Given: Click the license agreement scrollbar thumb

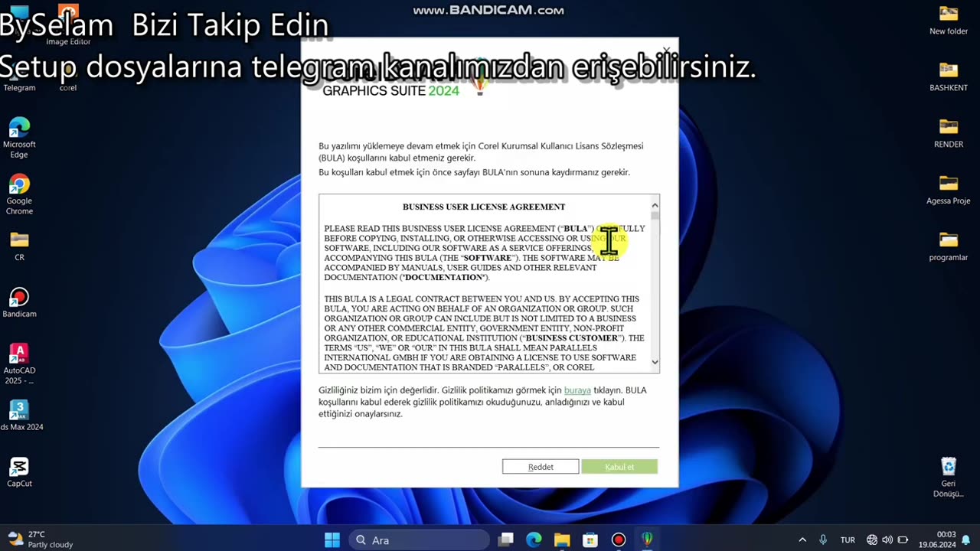Looking at the screenshot, I should click(655, 216).
